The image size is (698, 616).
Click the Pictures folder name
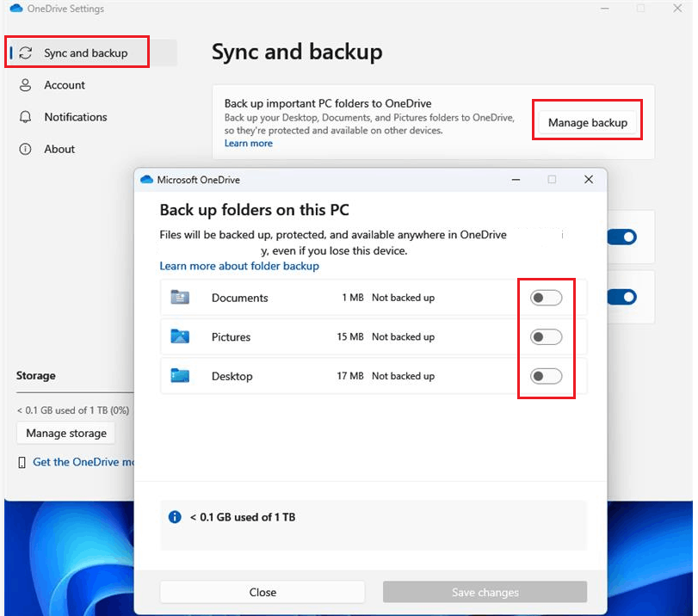point(231,337)
